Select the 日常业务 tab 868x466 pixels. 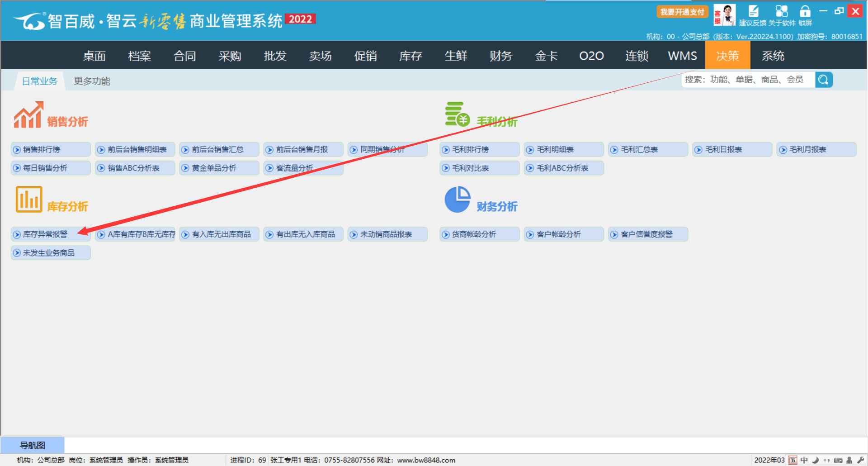click(x=40, y=81)
